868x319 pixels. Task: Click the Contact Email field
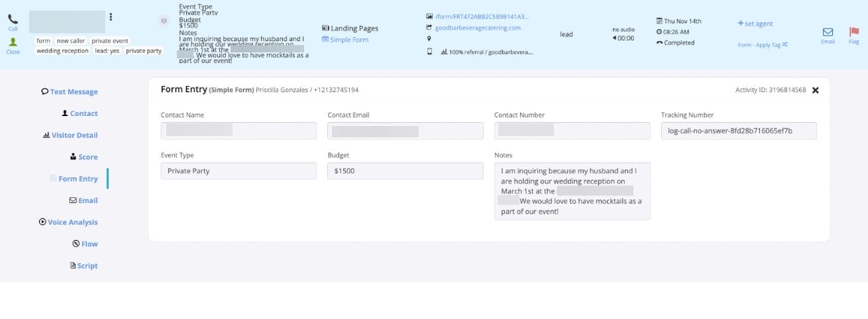click(406, 131)
